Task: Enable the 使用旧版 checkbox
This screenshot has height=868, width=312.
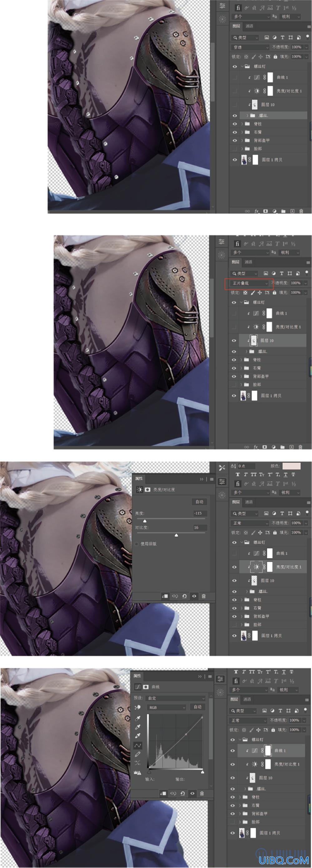Action: click(136, 544)
